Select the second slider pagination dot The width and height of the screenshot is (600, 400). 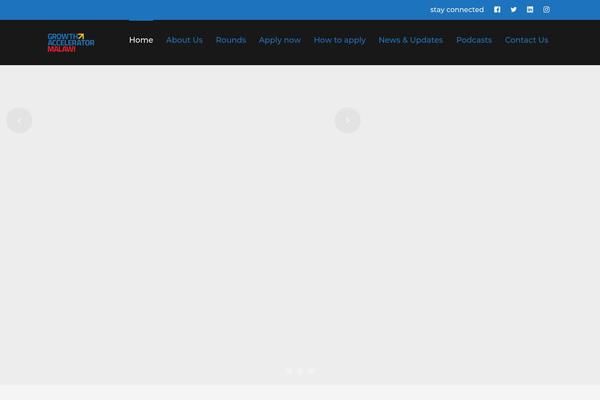(x=300, y=371)
